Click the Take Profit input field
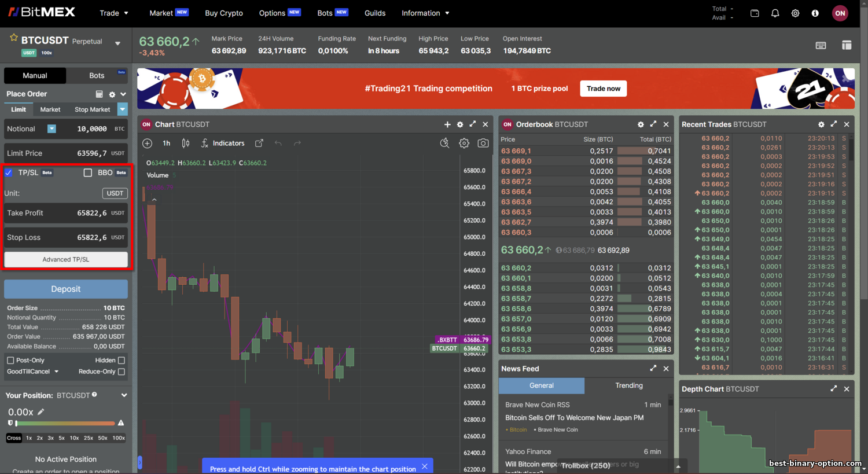Image resolution: width=868 pixels, height=474 pixels. coord(66,213)
